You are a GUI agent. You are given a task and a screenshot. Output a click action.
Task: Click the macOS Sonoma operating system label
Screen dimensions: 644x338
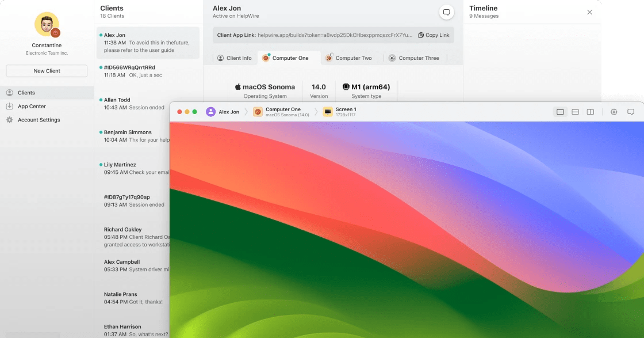pos(265,87)
